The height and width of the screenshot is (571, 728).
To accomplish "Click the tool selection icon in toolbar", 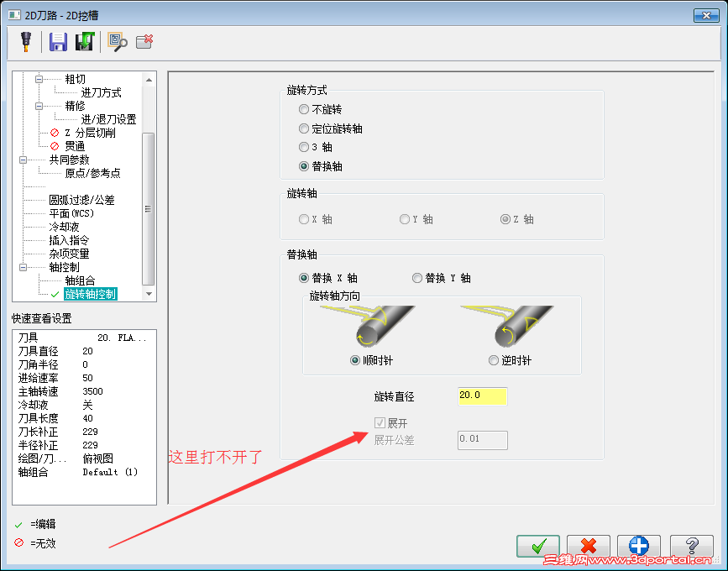I will (x=26, y=42).
